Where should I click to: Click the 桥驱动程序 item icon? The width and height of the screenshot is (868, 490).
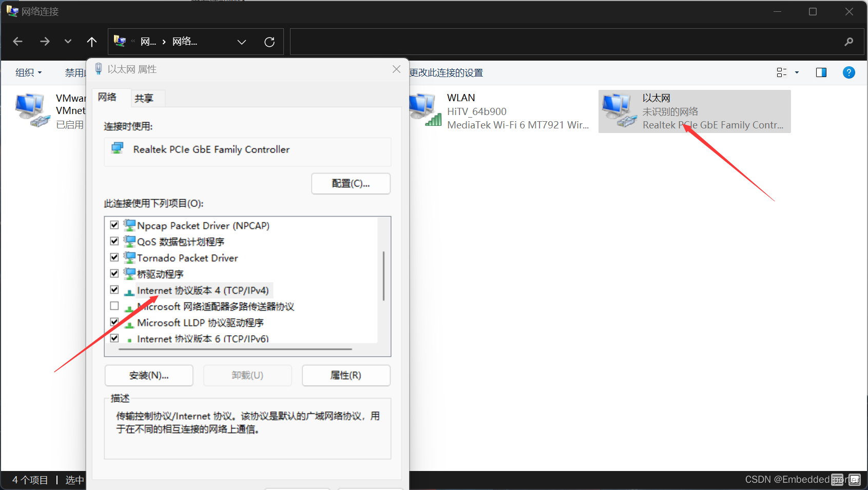pyautogui.click(x=129, y=273)
